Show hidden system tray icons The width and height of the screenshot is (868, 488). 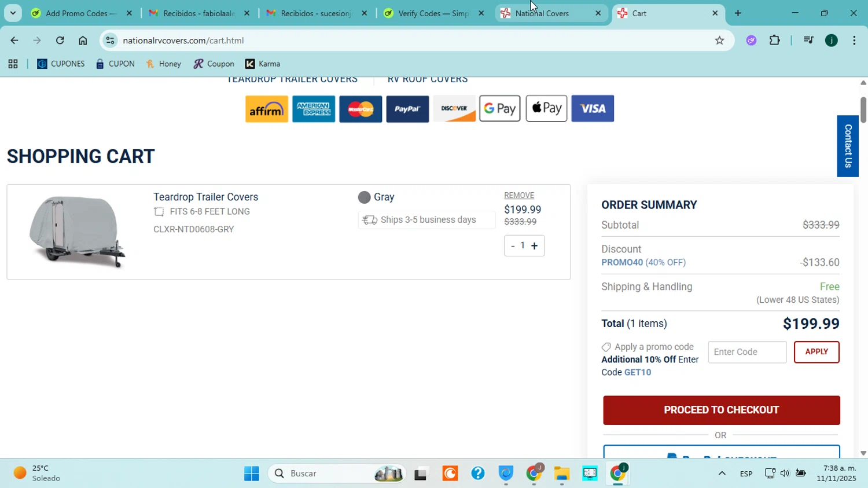(x=722, y=474)
